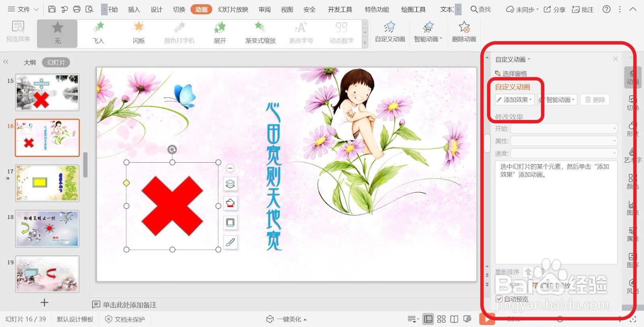This screenshot has height=327, width=644.
Task: Click the 预览效果 preview effect icon
Action: click(x=18, y=32)
